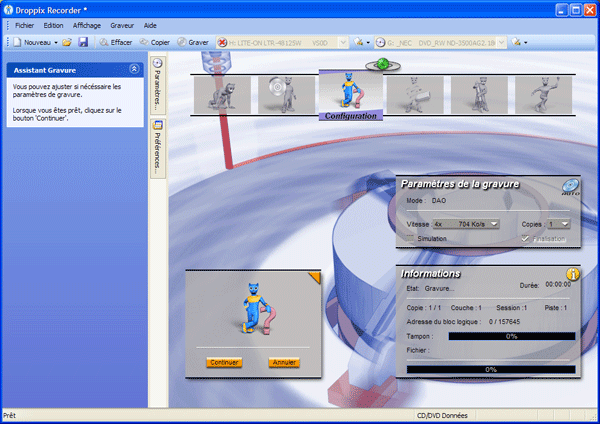
Task: Select the fifth greyed character step thumbnail
Action: pos(479,95)
